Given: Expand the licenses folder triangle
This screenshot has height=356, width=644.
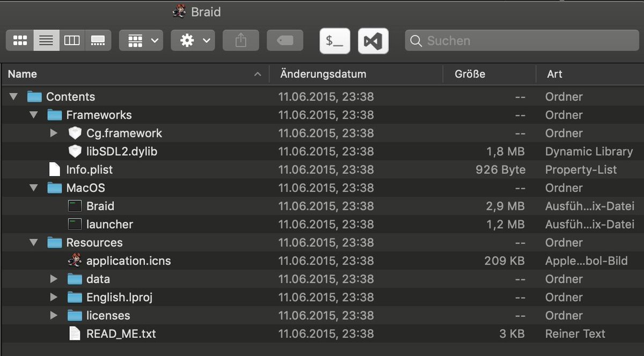Looking at the screenshot, I should 54,316.
